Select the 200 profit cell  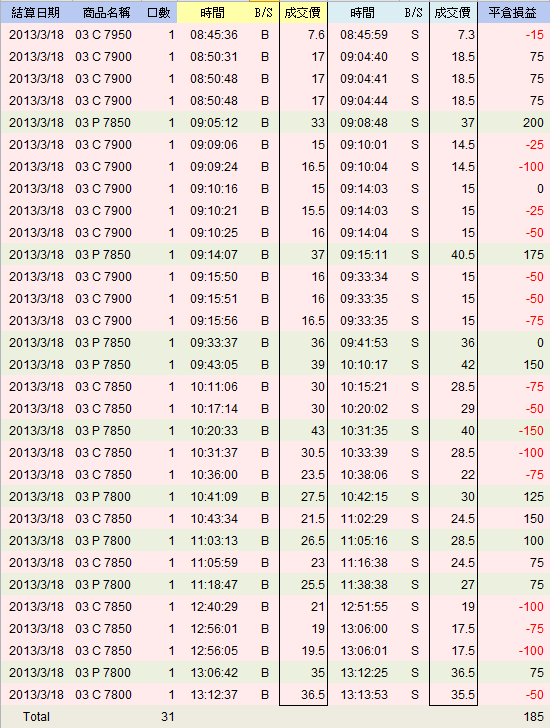point(533,123)
